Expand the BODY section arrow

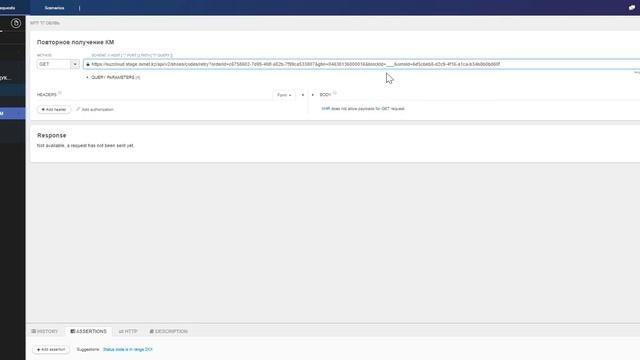pos(313,95)
